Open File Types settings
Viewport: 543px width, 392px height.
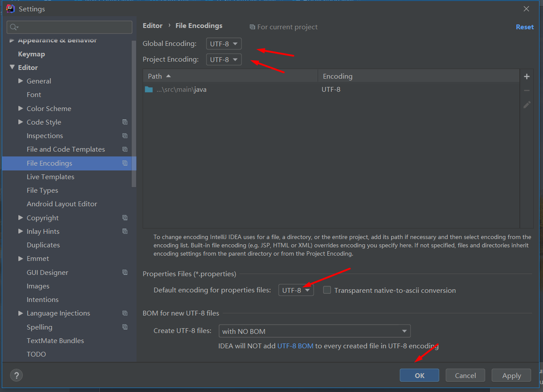[42, 191]
